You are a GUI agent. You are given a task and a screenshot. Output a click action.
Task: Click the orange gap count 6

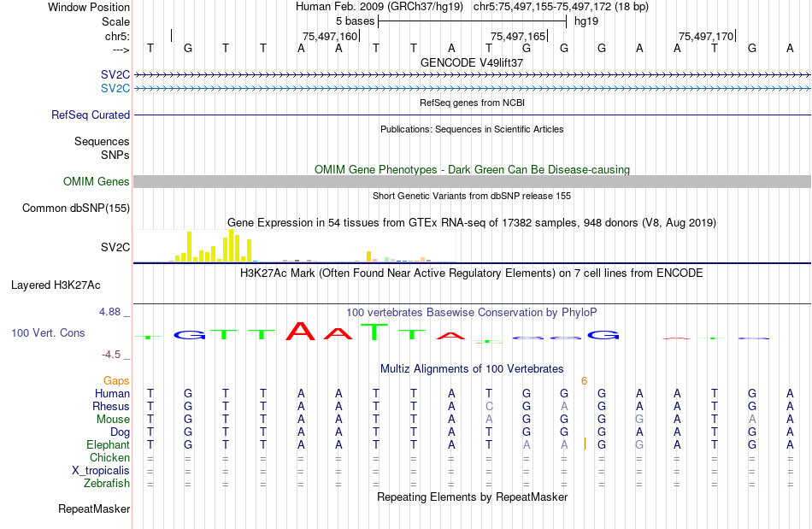[x=584, y=381]
